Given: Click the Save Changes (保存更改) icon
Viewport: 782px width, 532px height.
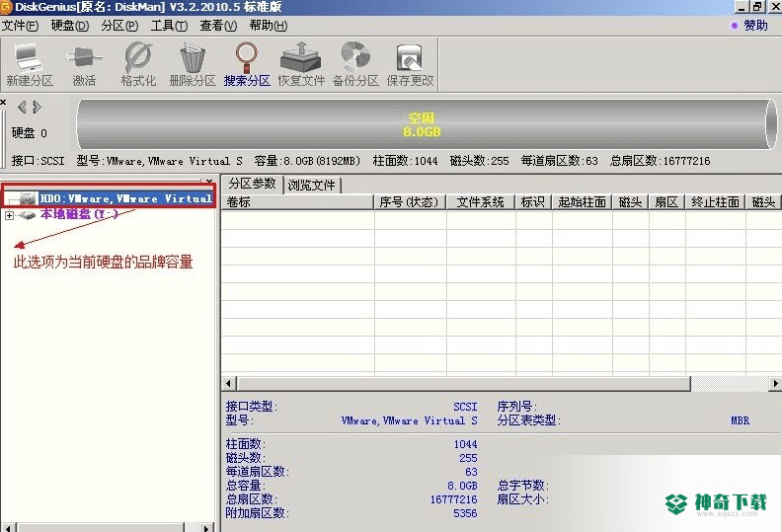Looking at the screenshot, I should (x=410, y=64).
